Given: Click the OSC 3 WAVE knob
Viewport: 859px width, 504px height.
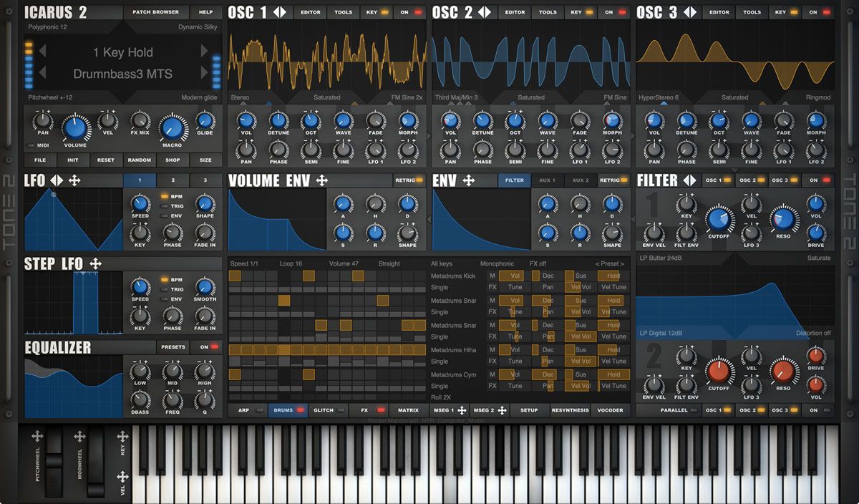Looking at the screenshot, I should 752,120.
